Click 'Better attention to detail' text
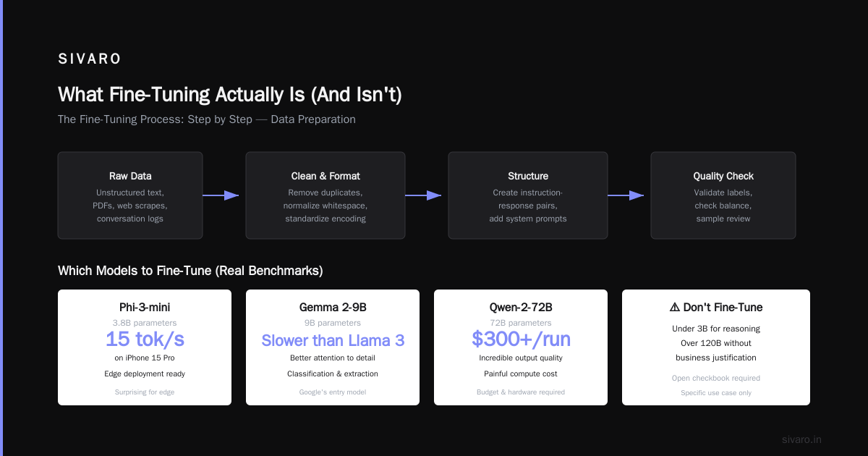This screenshot has height=456, width=868. click(333, 358)
